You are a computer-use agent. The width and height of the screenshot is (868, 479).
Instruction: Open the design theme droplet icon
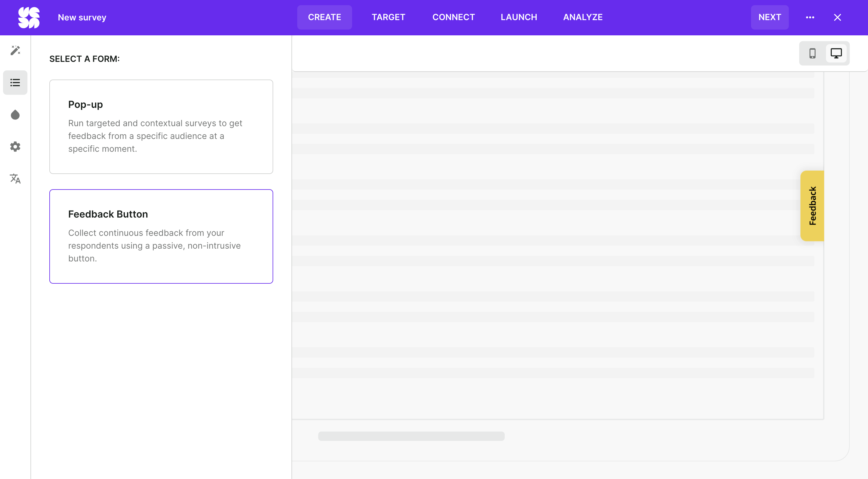[15, 115]
